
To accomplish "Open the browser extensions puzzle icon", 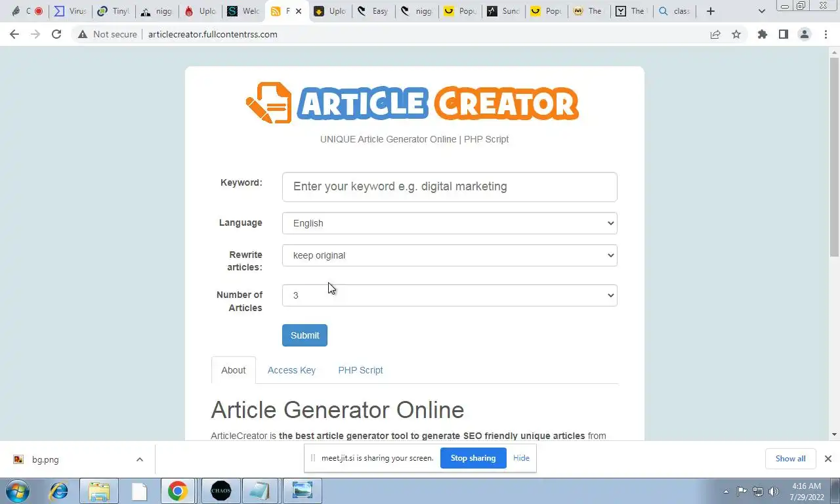I will pyautogui.click(x=762, y=34).
